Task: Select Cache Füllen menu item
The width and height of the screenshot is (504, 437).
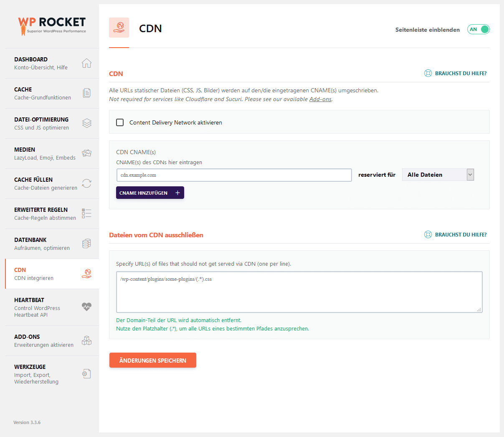Action: coord(52,183)
